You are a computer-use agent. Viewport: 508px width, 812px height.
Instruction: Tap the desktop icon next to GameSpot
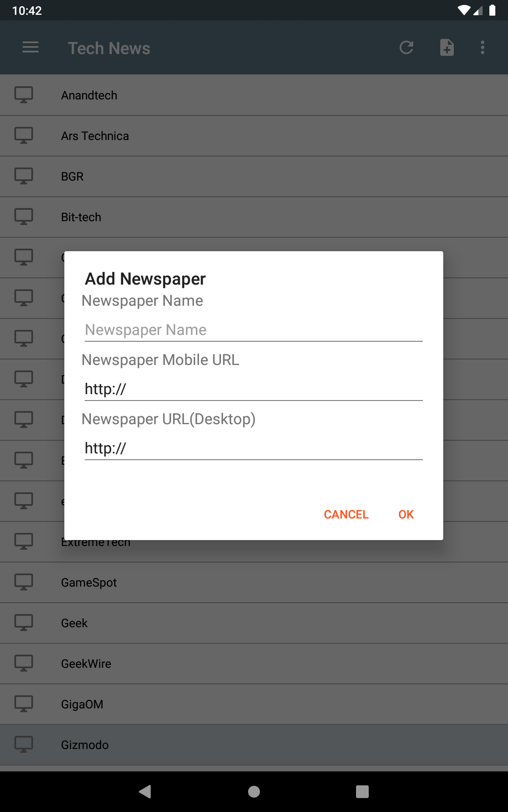[24, 582]
